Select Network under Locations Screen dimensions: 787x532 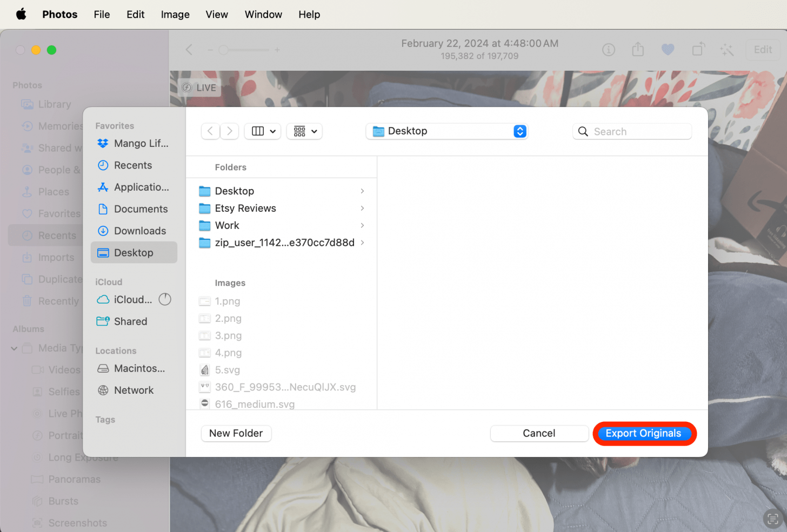tap(134, 390)
